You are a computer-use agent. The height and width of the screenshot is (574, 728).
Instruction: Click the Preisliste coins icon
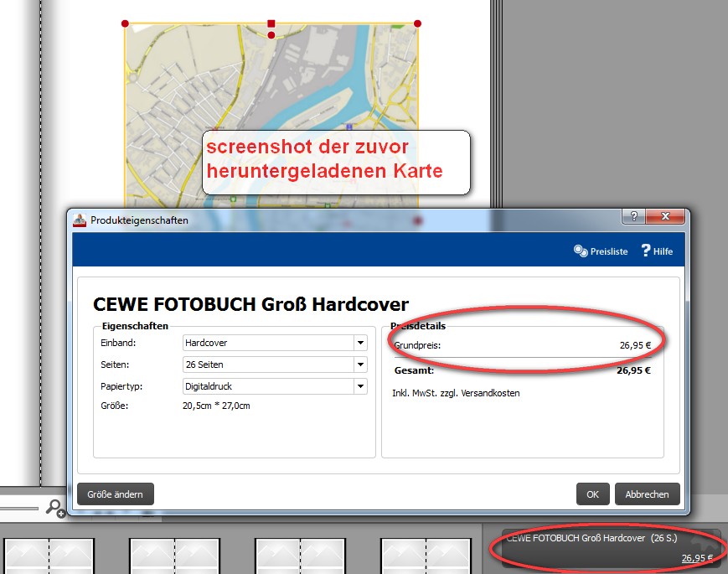(581, 251)
